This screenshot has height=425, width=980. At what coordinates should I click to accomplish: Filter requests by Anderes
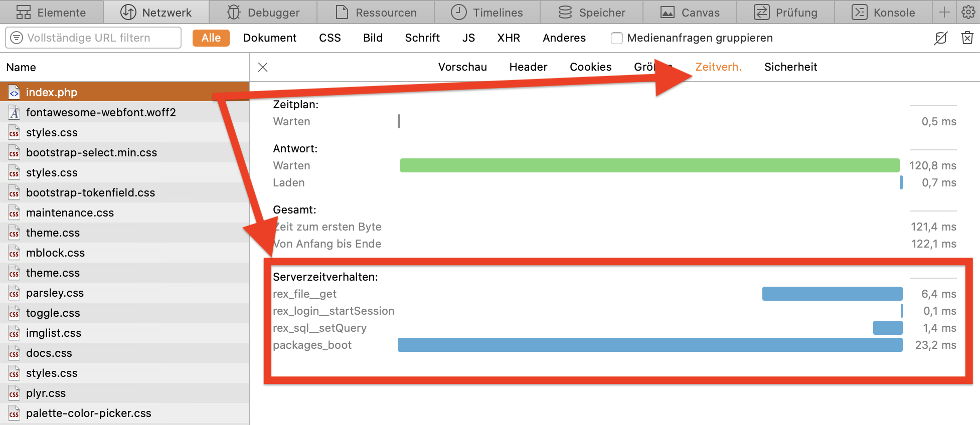564,38
